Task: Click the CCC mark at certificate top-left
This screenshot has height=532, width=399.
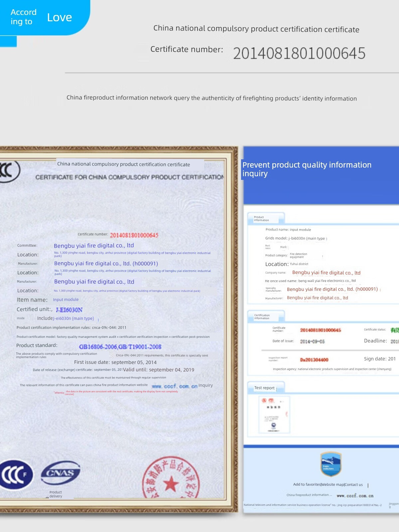Action: pos(8,171)
